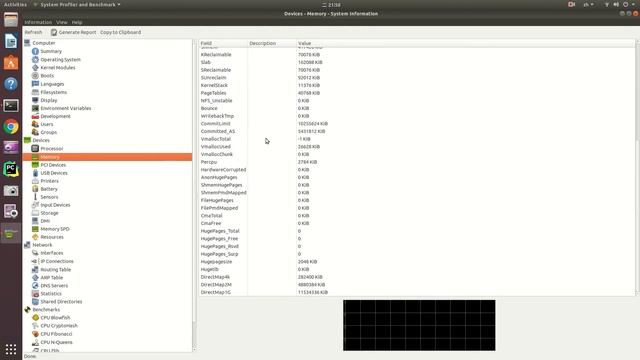Open the Sensors thermometer icon

coord(35,197)
